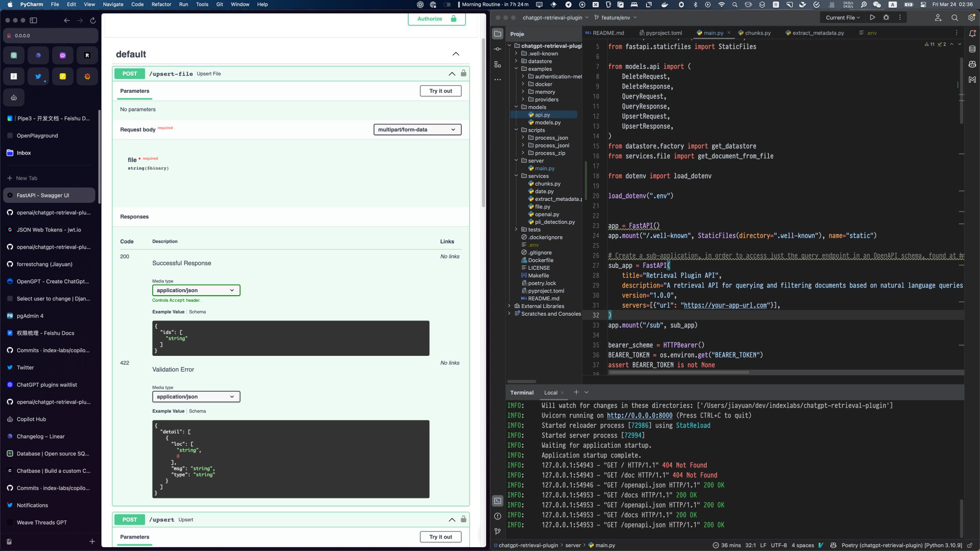
Task: Click the Commit tool window icon
Action: [x=498, y=49]
